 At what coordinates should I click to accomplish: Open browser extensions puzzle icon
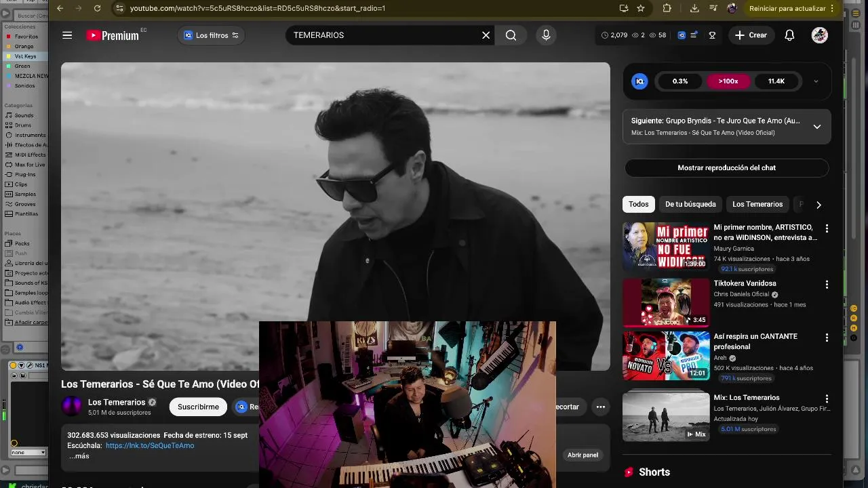pyautogui.click(x=667, y=8)
